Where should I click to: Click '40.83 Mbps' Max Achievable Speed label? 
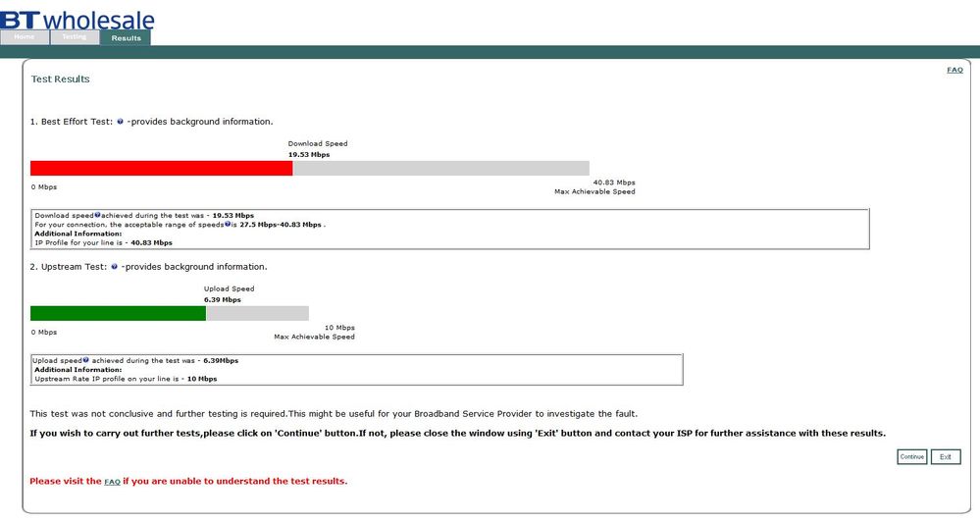click(x=614, y=183)
